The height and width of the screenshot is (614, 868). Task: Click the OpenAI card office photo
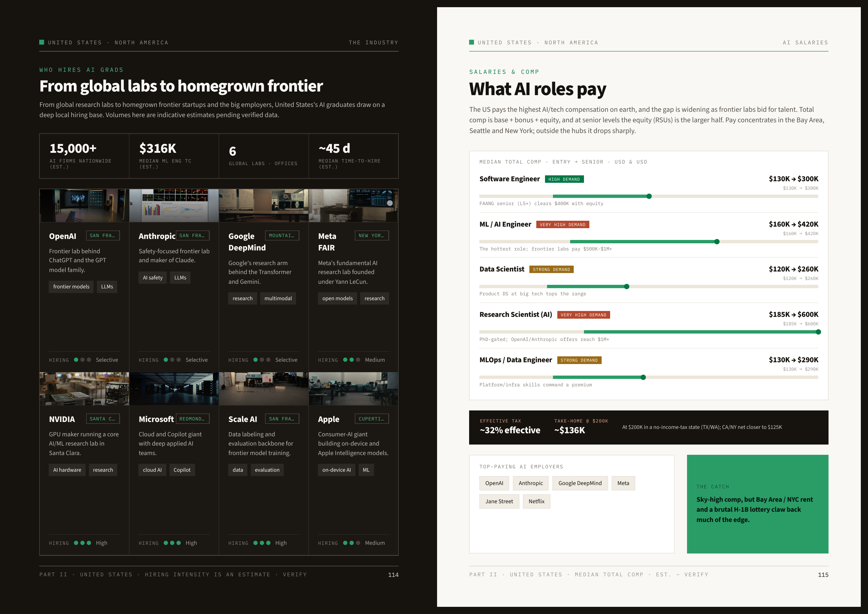[x=84, y=206]
